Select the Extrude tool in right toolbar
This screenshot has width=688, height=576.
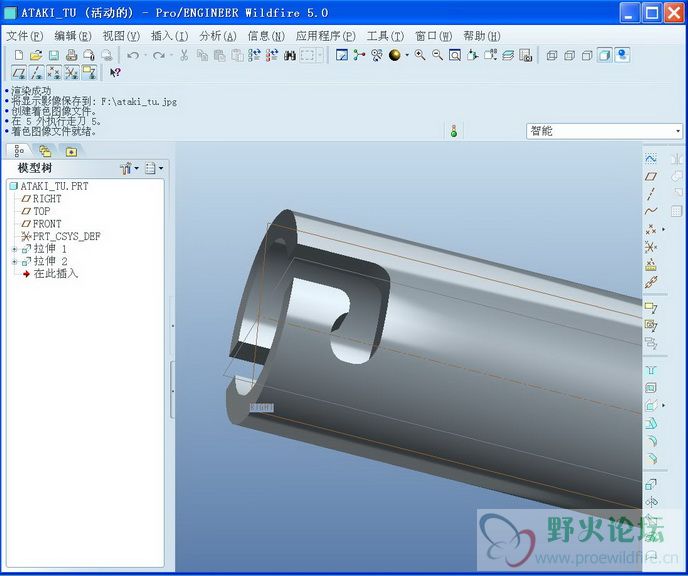[651, 484]
